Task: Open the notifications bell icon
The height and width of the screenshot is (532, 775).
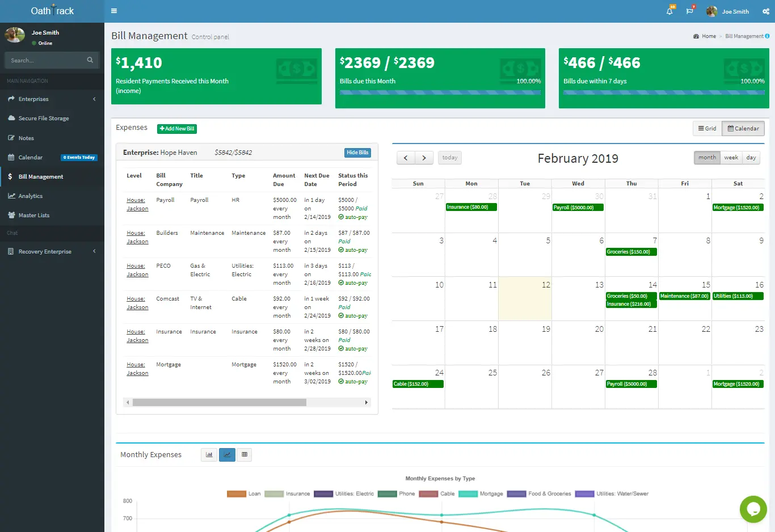Action: (x=670, y=11)
